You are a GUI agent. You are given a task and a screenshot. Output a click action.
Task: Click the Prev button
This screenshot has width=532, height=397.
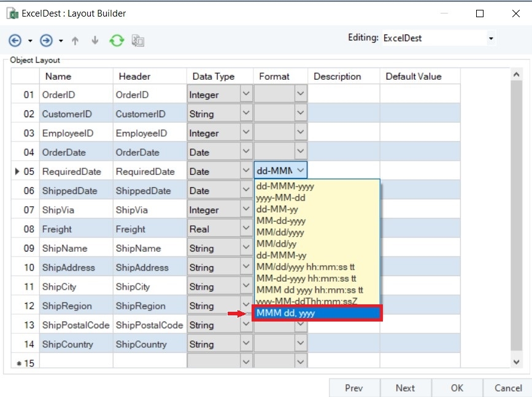tap(354, 388)
